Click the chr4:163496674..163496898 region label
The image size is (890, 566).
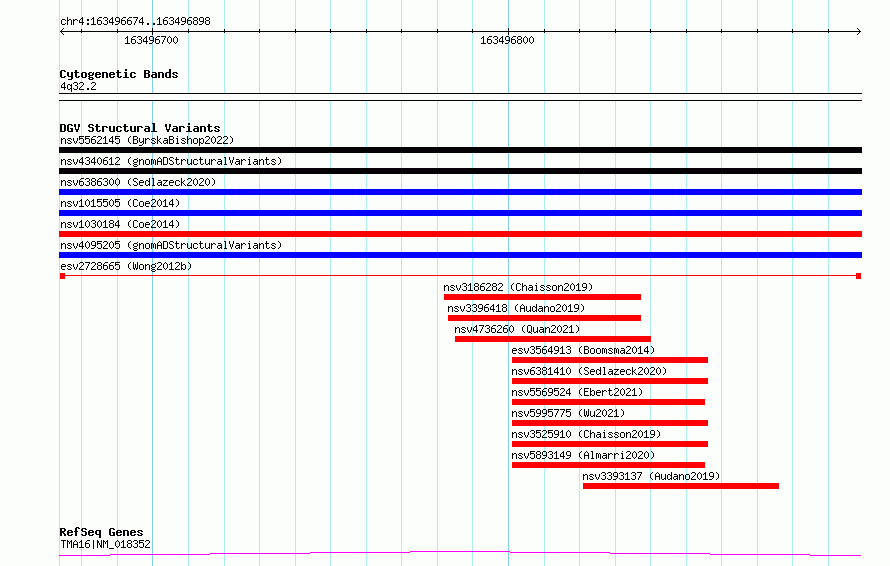click(x=135, y=21)
